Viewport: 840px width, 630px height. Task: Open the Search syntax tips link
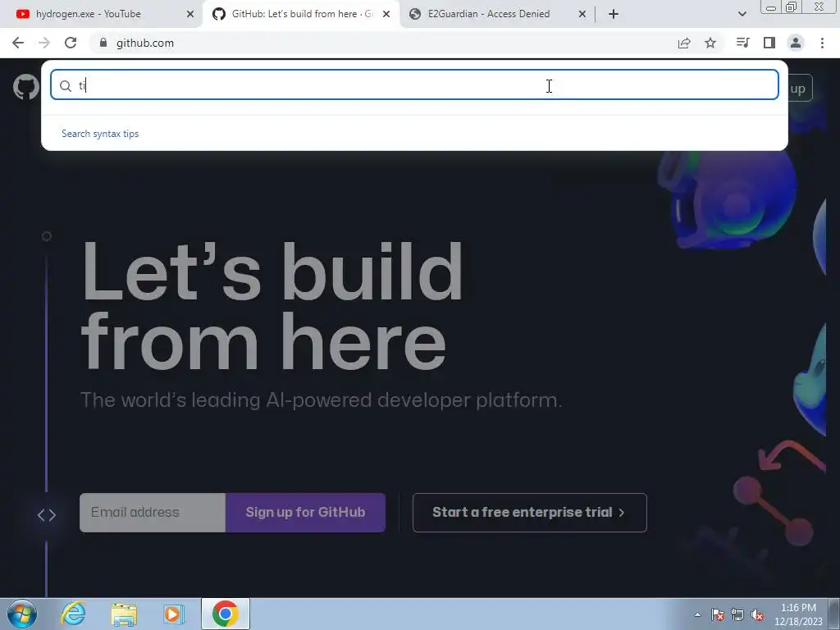click(x=100, y=134)
